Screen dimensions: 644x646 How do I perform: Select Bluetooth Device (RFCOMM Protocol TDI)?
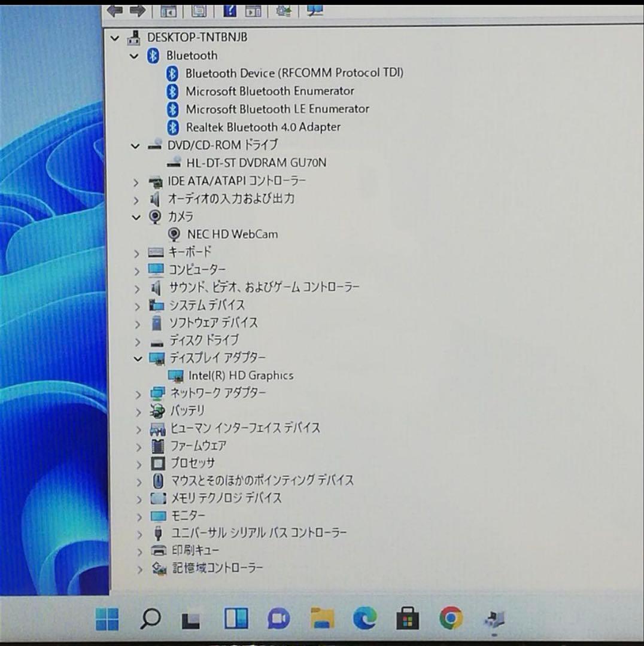295,72
